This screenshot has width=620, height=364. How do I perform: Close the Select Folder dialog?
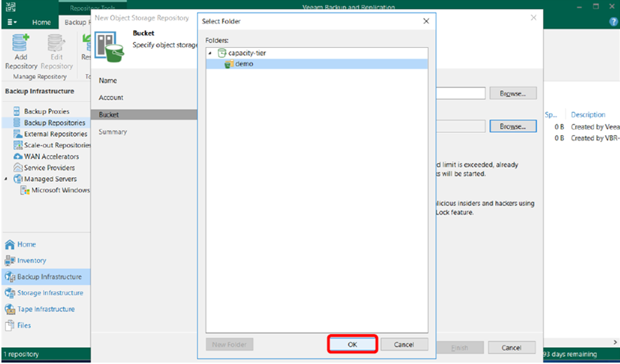coord(426,21)
